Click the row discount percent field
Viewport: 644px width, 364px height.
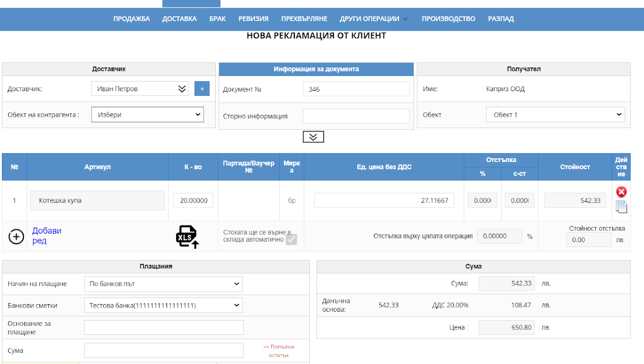tap(483, 200)
